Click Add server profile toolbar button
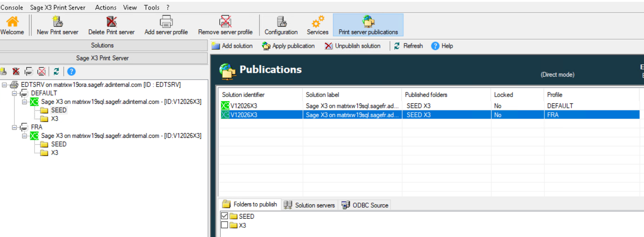The image size is (644, 237). [x=166, y=25]
